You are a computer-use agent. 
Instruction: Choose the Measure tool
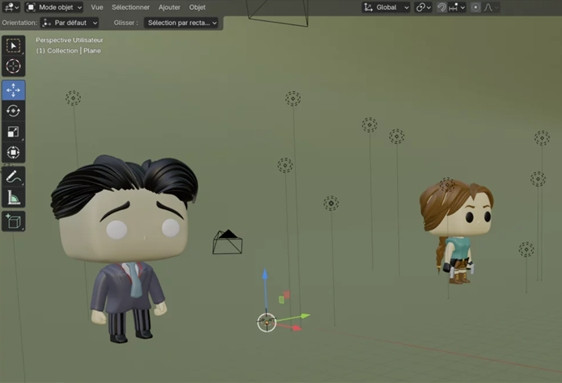13,197
